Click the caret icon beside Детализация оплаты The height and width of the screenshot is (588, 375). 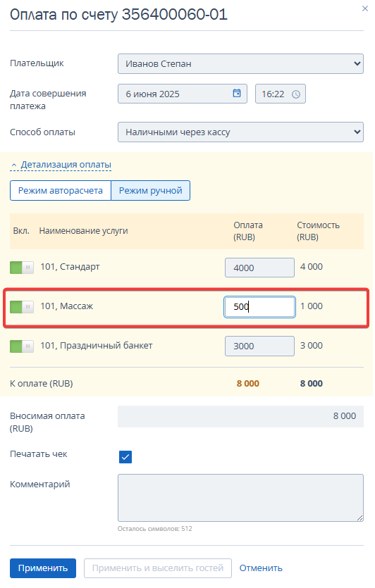point(14,165)
